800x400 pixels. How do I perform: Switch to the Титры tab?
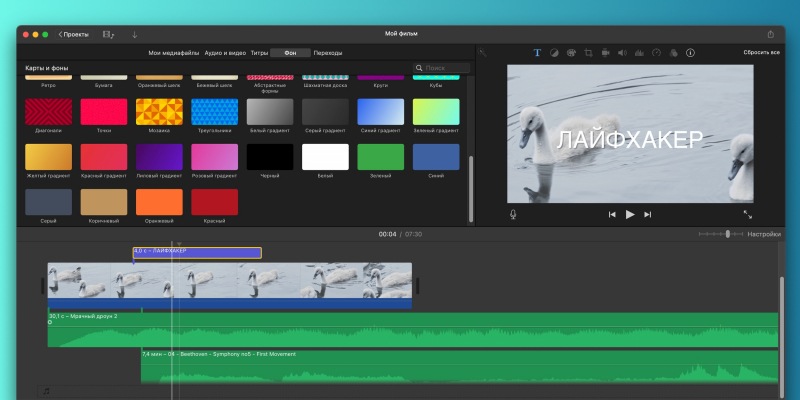[x=259, y=53]
